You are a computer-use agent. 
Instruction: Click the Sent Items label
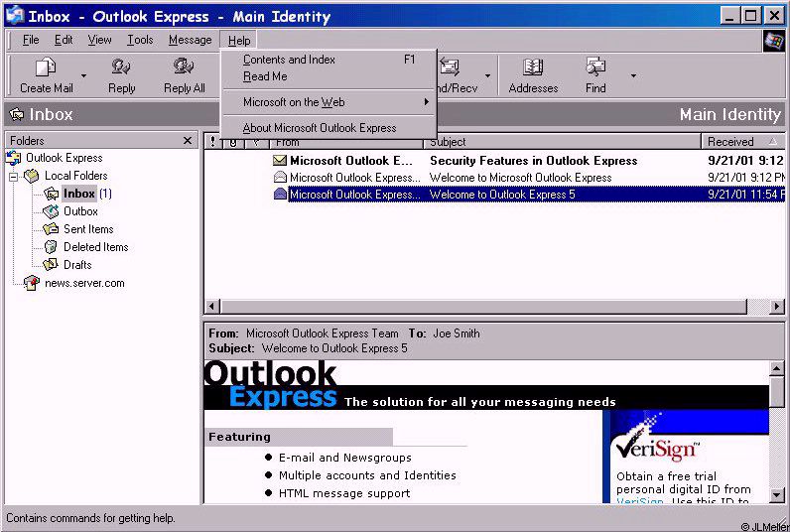pos(88,229)
